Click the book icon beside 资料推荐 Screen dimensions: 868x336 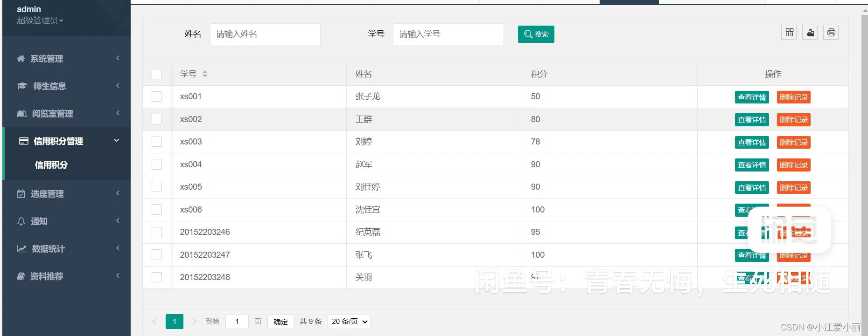coord(21,276)
